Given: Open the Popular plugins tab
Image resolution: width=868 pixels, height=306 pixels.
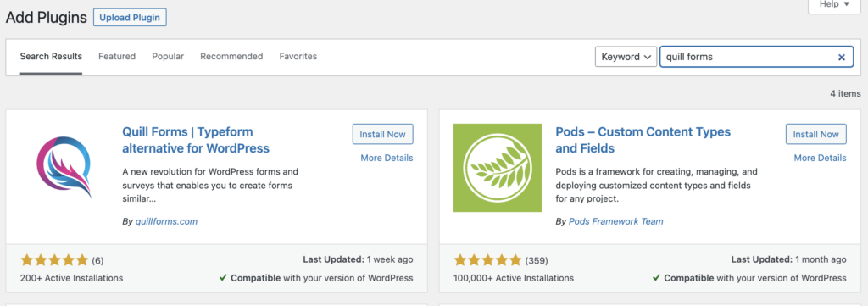Looking at the screenshot, I should click(168, 57).
